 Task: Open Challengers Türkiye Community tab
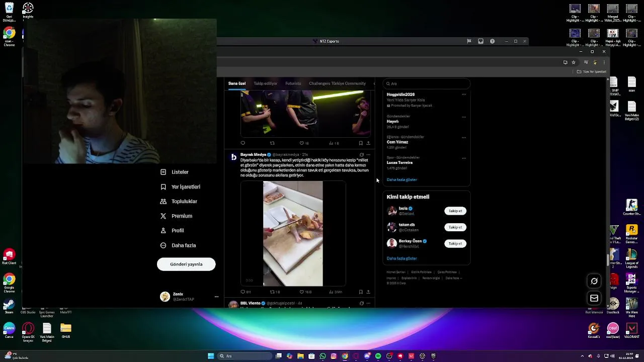click(x=337, y=83)
